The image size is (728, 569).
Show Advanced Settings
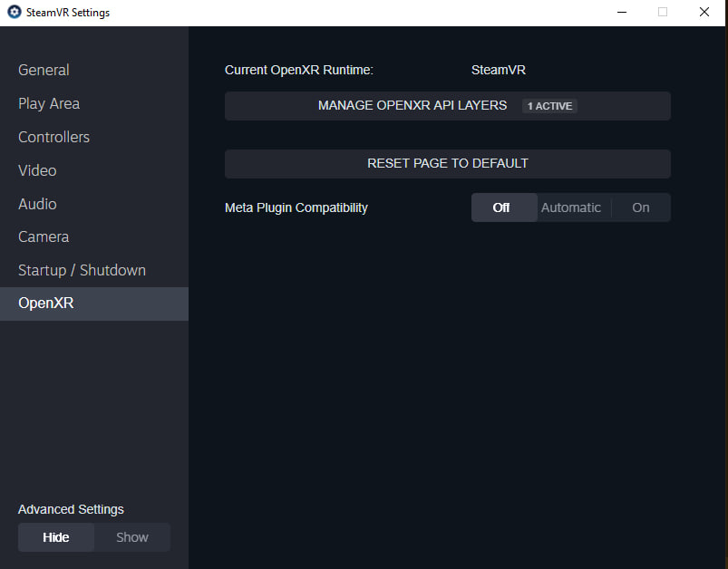pyautogui.click(x=132, y=537)
